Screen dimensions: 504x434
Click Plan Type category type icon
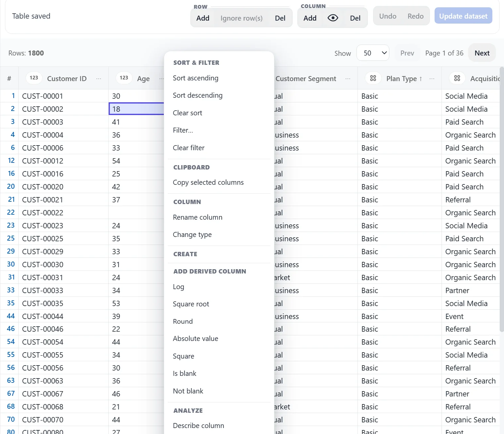pos(373,78)
